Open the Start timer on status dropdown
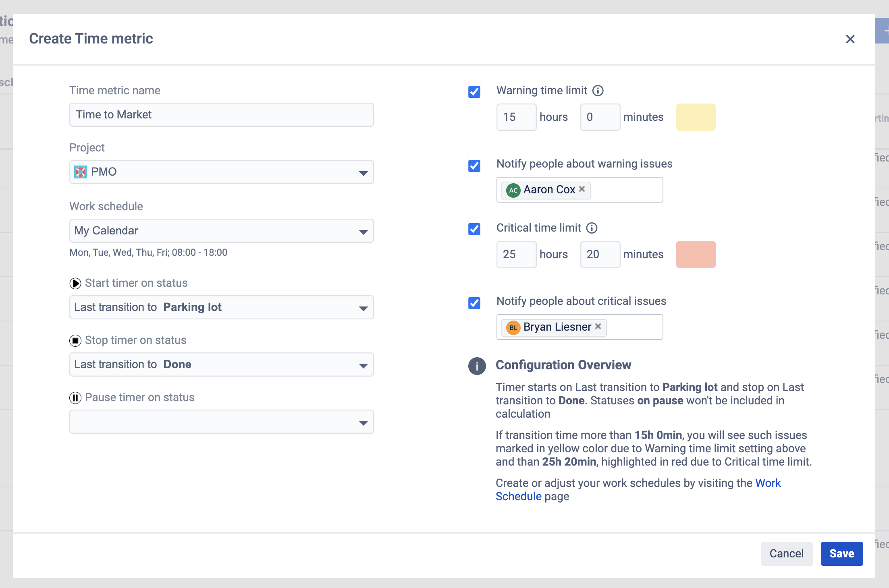The width and height of the screenshot is (889, 588). [x=221, y=308]
